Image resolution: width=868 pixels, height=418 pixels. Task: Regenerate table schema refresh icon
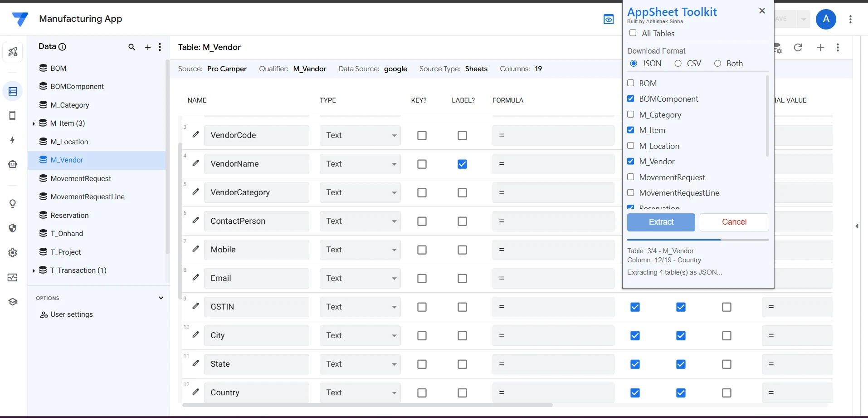tap(798, 48)
